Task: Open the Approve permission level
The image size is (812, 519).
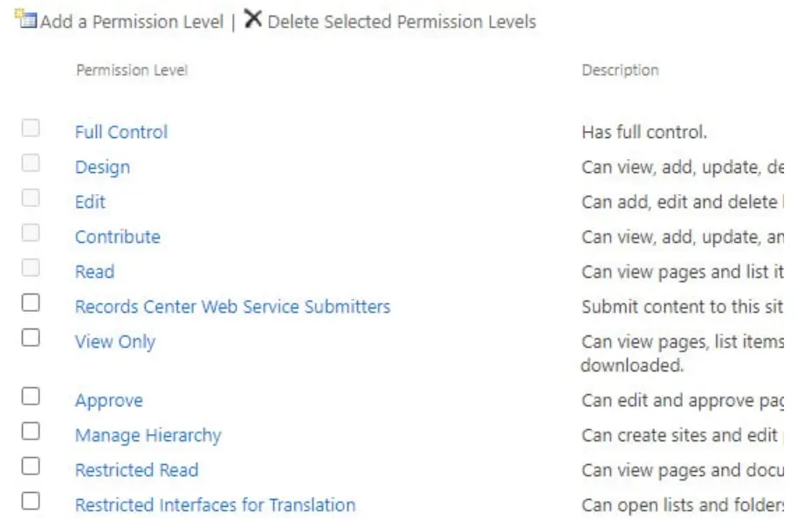Action: pyautogui.click(x=108, y=400)
